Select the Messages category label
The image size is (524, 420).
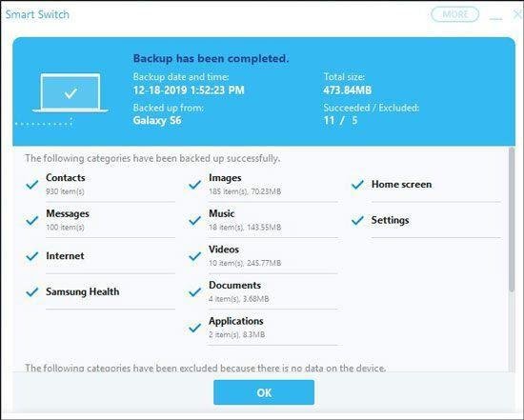point(68,213)
